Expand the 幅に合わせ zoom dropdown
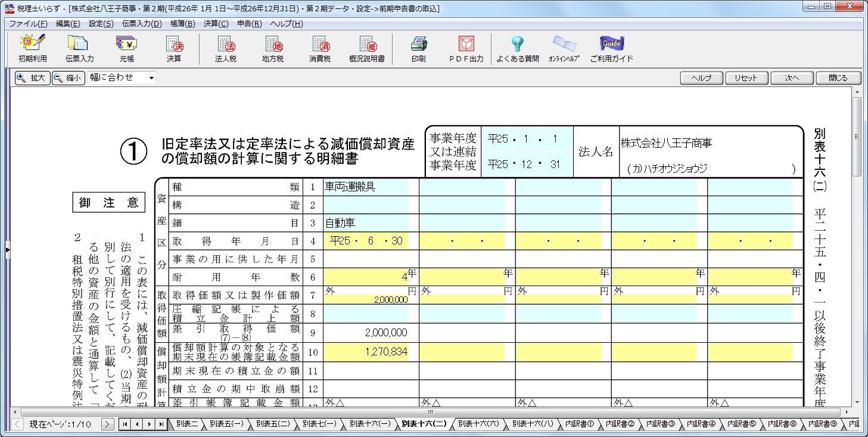The width and height of the screenshot is (868, 437). (151, 78)
